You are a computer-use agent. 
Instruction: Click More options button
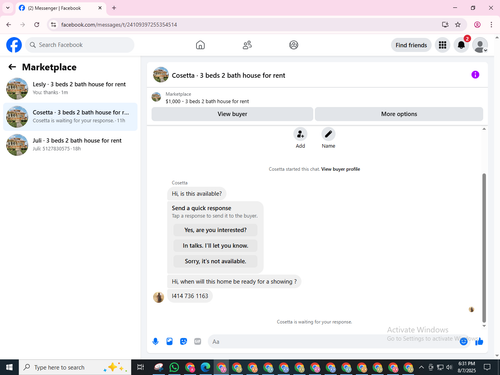[x=399, y=114]
